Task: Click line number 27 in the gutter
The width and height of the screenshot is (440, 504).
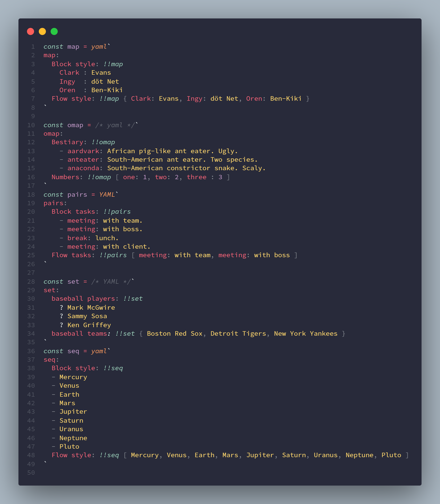Action: tap(31, 273)
